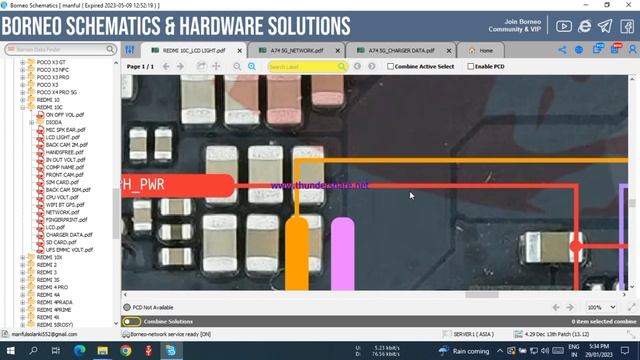
Task: Expand the POCO X3 NFC folder
Action: [22, 70]
